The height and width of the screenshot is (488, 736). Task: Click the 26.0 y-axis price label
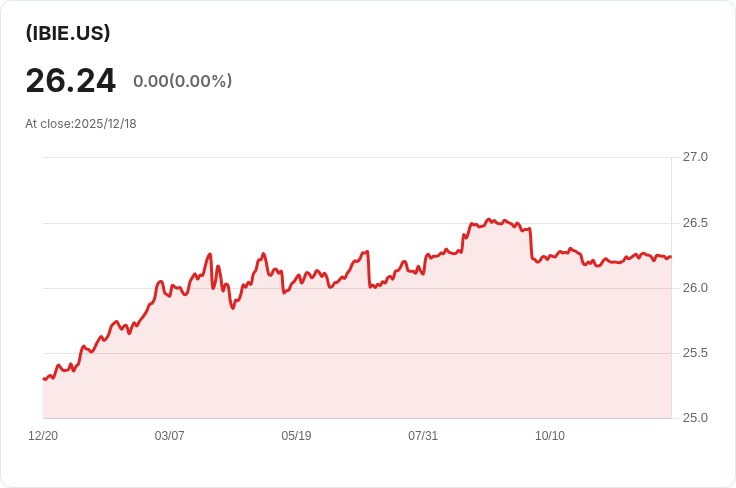click(695, 288)
